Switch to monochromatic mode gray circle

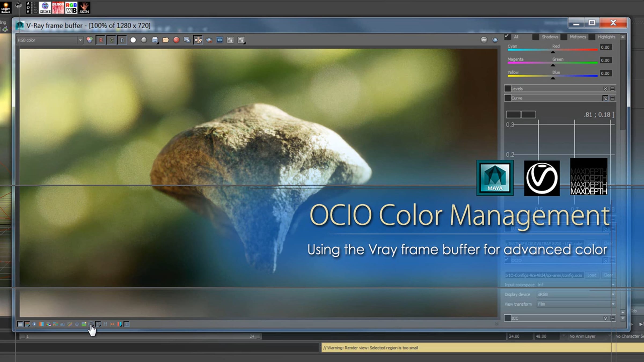point(144,40)
